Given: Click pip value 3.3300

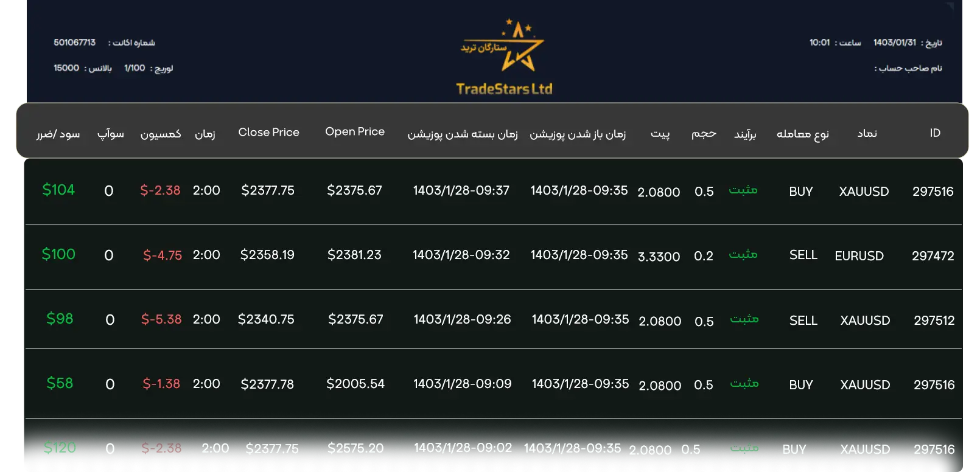Looking at the screenshot, I should (x=659, y=257).
